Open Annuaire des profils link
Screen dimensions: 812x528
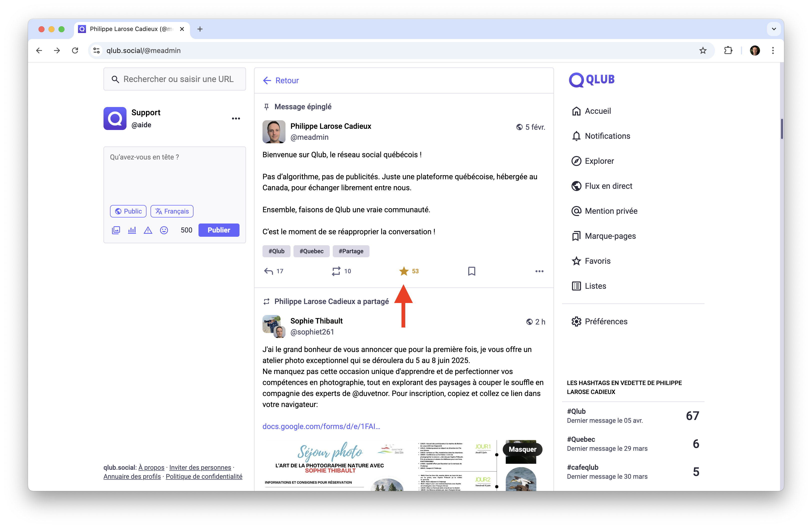click(132, 476)
